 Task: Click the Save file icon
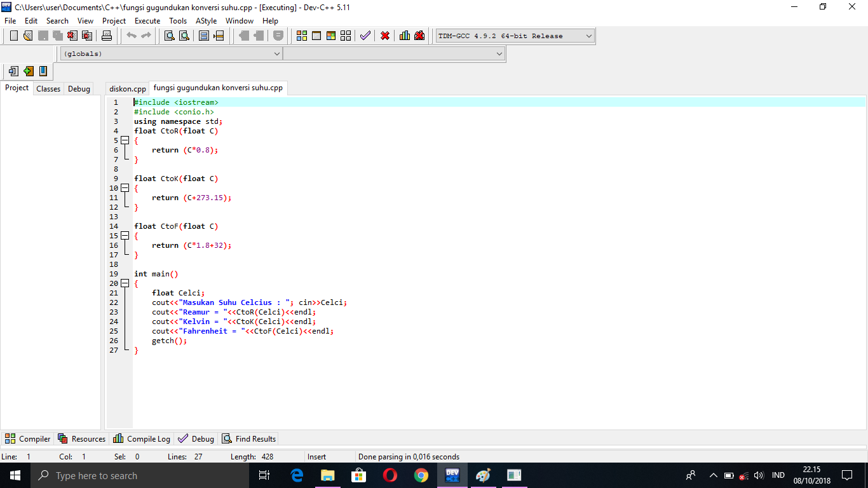point(42,36)
